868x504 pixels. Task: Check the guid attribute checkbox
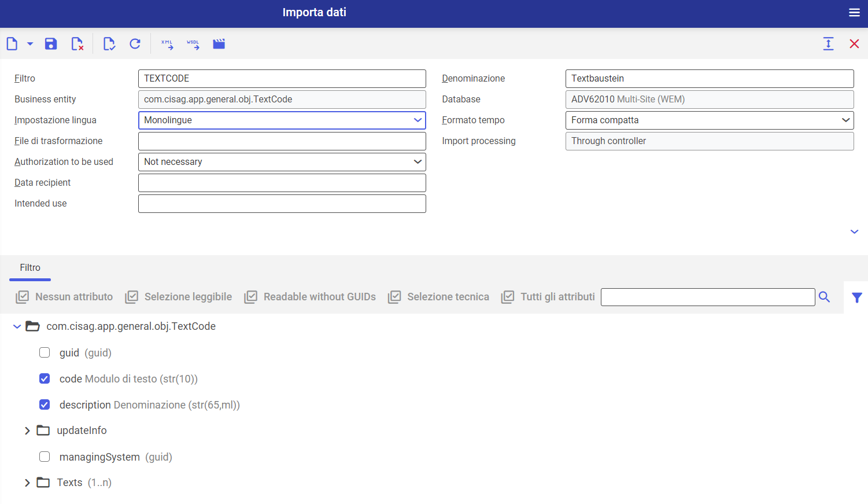tap(45, 353)
